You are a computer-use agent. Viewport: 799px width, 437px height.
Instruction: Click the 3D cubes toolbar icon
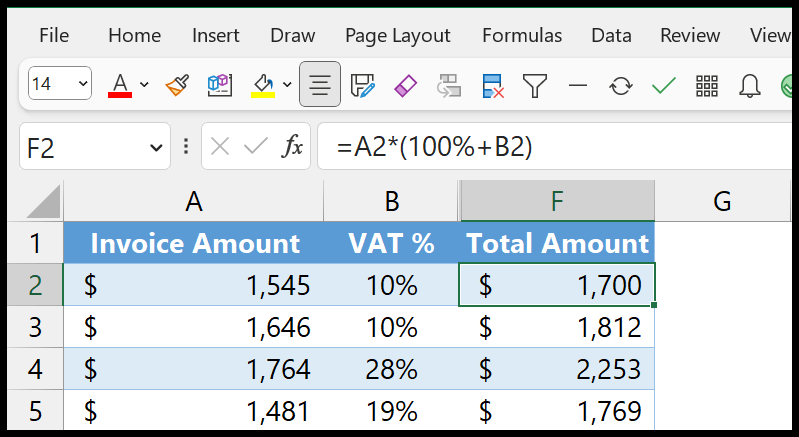tap(220, 85)
